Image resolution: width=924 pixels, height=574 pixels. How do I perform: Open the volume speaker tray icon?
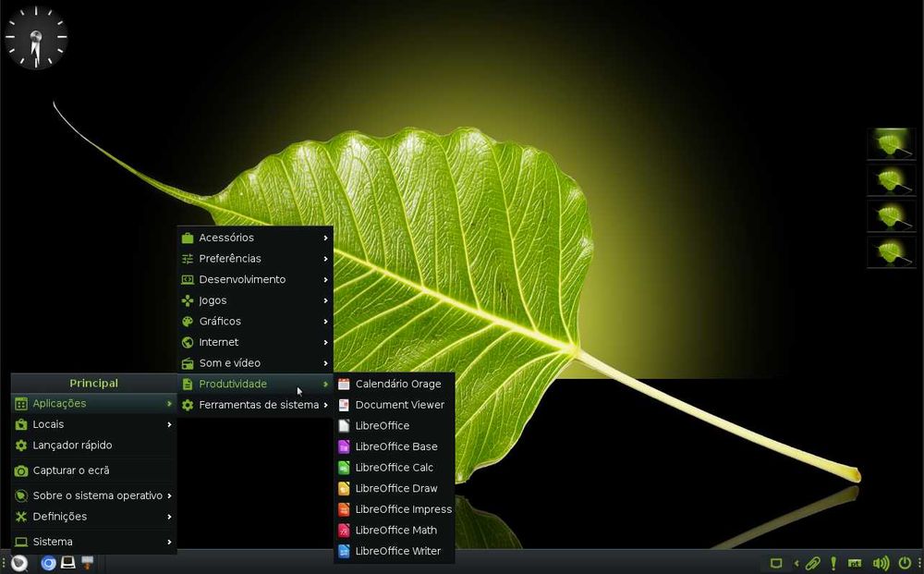(881, 564)
